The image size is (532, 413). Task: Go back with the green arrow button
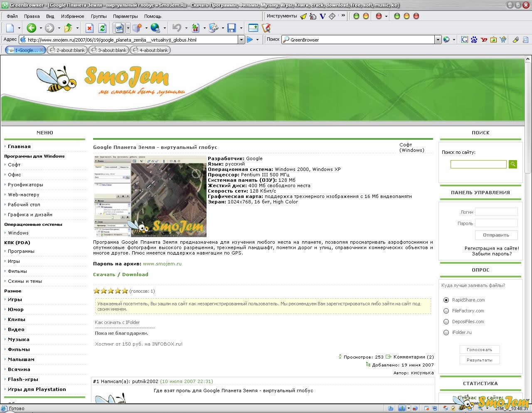point(31,28)
